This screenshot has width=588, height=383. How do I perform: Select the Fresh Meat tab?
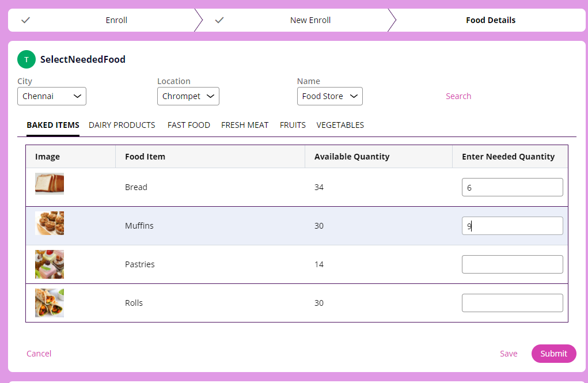click(245, 125)
